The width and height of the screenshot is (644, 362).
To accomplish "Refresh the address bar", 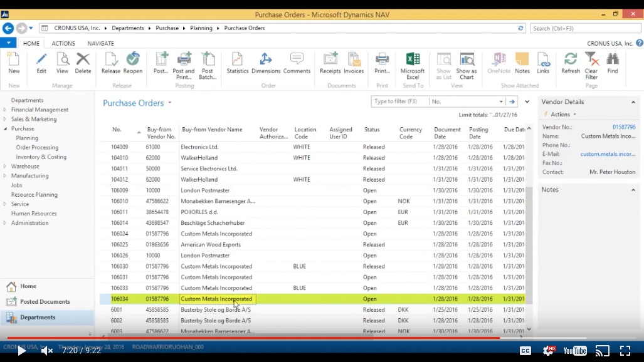I will tap(520, 28).
